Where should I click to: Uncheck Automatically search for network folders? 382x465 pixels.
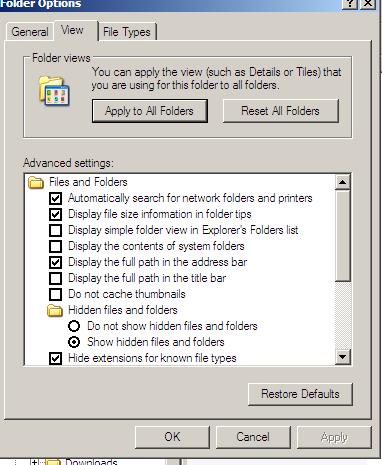(55, 198)
